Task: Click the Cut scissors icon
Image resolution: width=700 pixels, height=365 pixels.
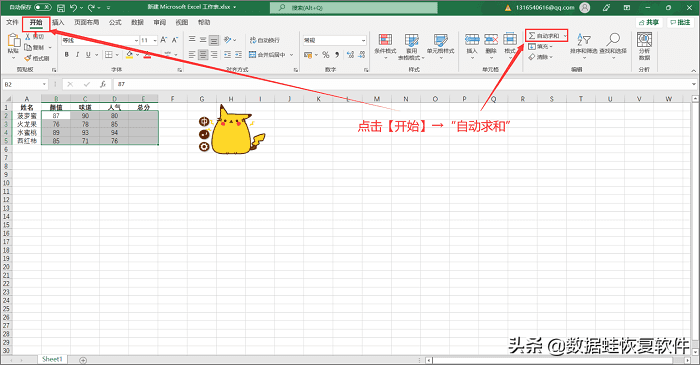Action: 28,37
